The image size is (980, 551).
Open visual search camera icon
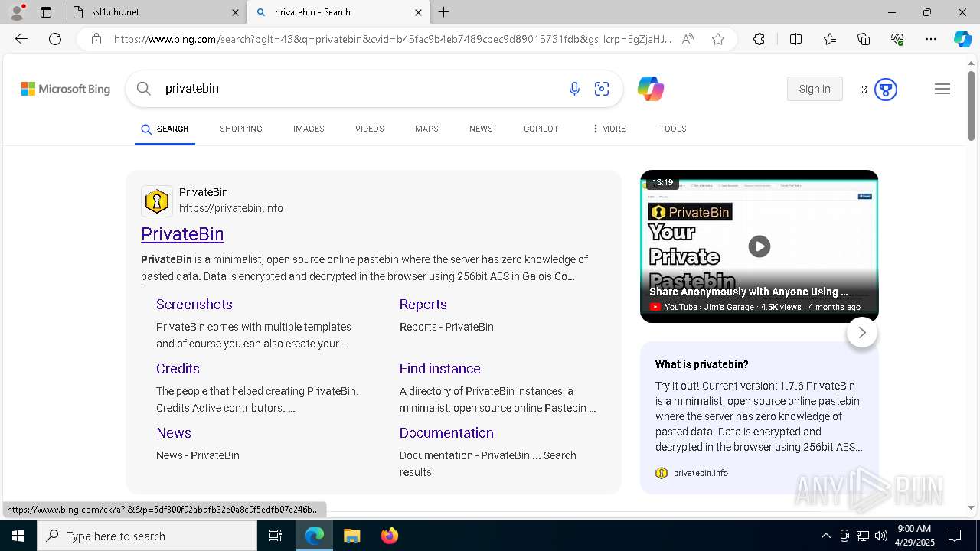pyautogui.click(x=602, y=89)
